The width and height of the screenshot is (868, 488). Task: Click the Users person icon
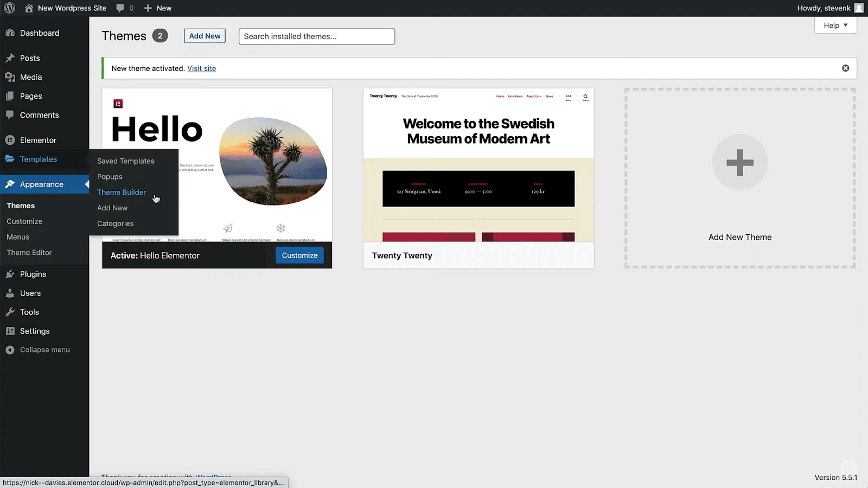pyautogui.click(x=10, y=293)
